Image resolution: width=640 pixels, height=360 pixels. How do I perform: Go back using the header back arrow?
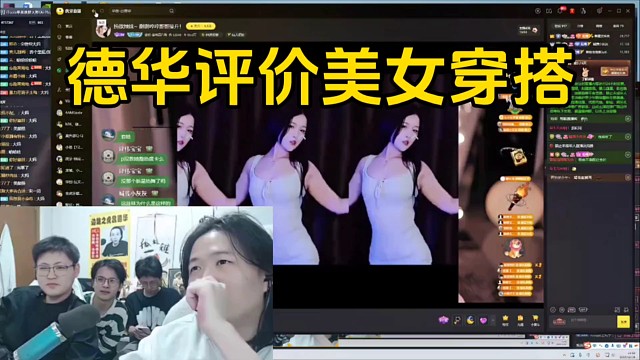(93, 11)
